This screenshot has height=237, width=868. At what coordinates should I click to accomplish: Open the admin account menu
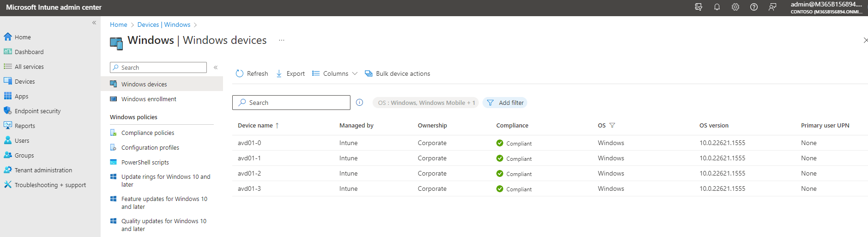point(826,7)
